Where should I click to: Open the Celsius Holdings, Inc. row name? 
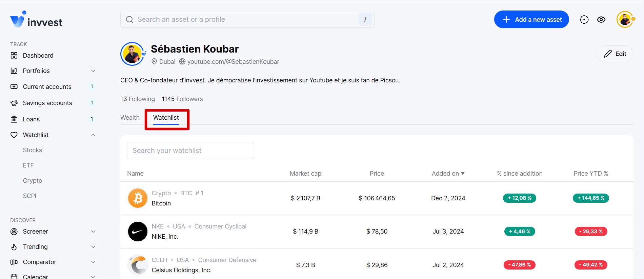pos(182,270)
